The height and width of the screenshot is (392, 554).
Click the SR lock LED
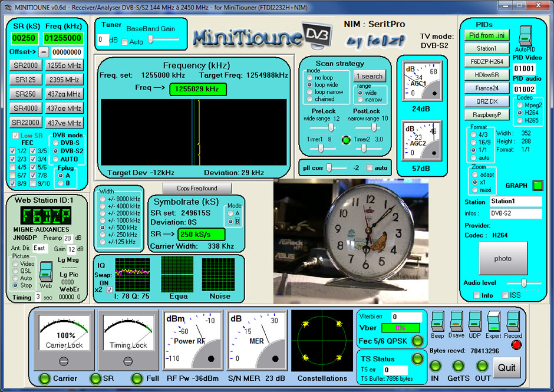[95, 378]
